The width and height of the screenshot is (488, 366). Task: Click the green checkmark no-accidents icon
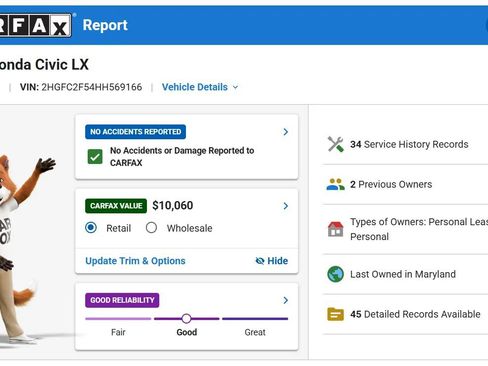[x=95, y=156]
